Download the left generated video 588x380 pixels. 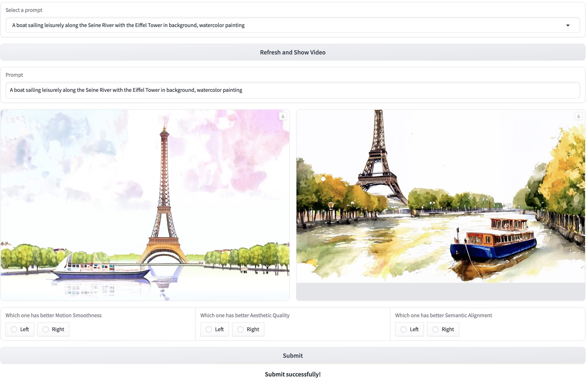283,116
